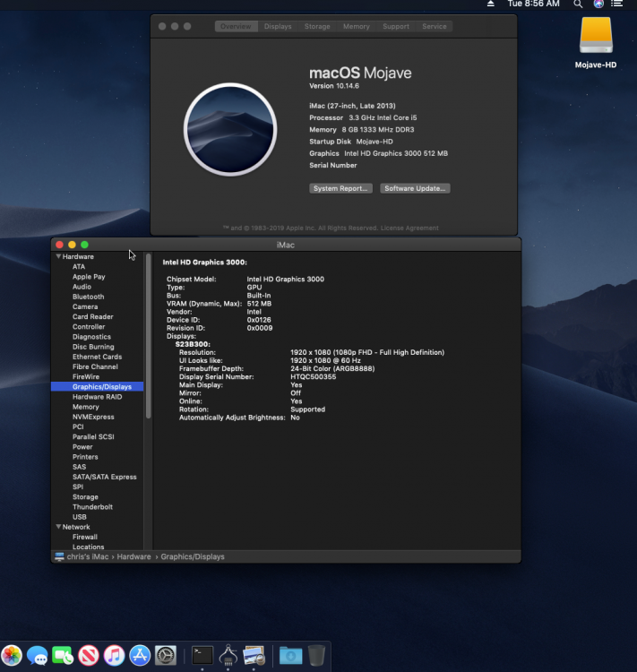Open the News app in the Dock
This screenshot has width=637, height=672.
(x=89, y=655)
